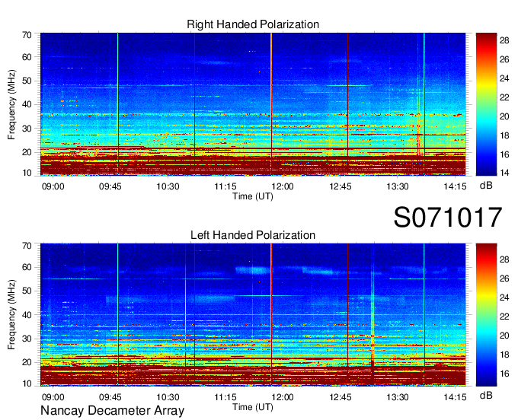Click the 'Right Handed Polarization' title
Screen dimensions: 518x420
coord(253,24)
